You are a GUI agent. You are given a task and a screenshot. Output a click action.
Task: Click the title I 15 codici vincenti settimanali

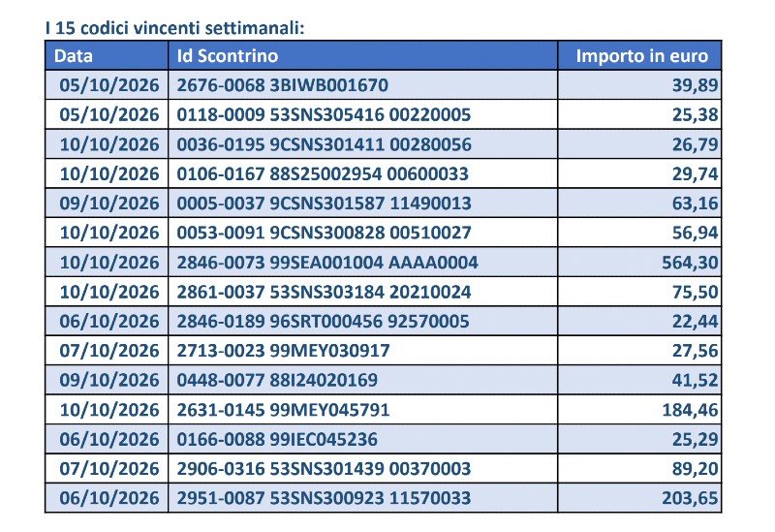(174, 28)
